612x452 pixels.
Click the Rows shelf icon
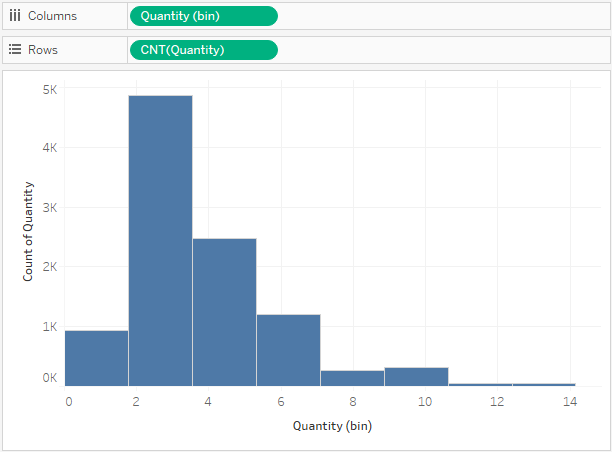(15, 50)
